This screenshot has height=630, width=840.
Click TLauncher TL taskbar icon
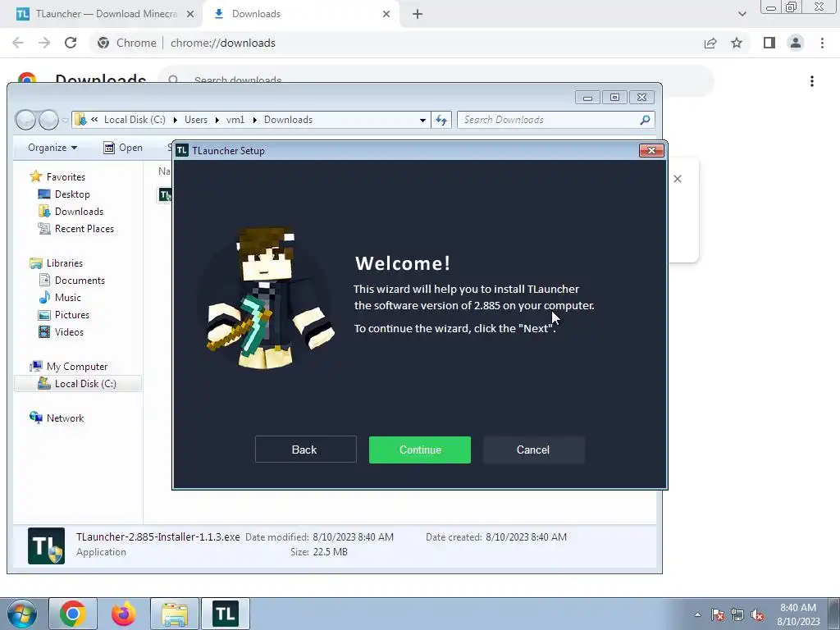pos(226,614)
